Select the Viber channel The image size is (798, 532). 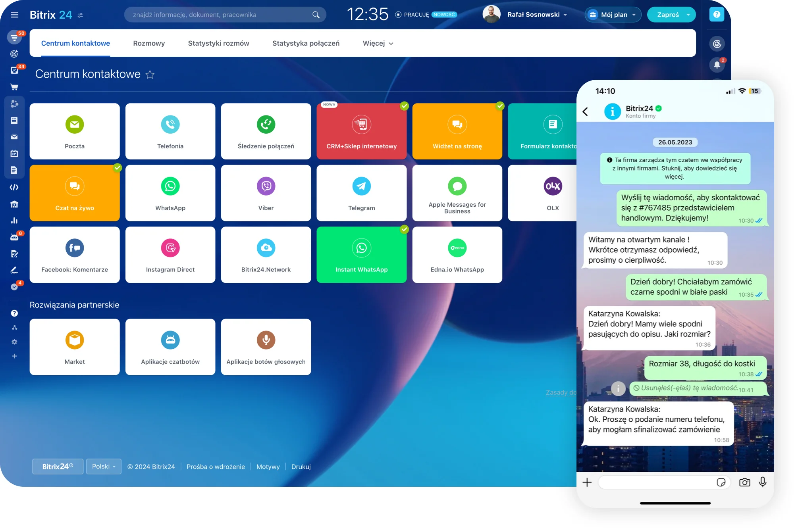266,193
